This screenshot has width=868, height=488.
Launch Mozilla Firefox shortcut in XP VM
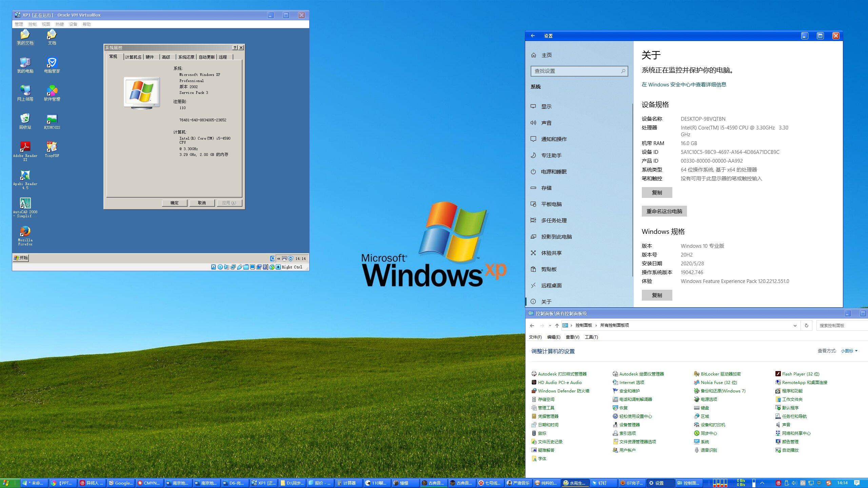[25, 236]
